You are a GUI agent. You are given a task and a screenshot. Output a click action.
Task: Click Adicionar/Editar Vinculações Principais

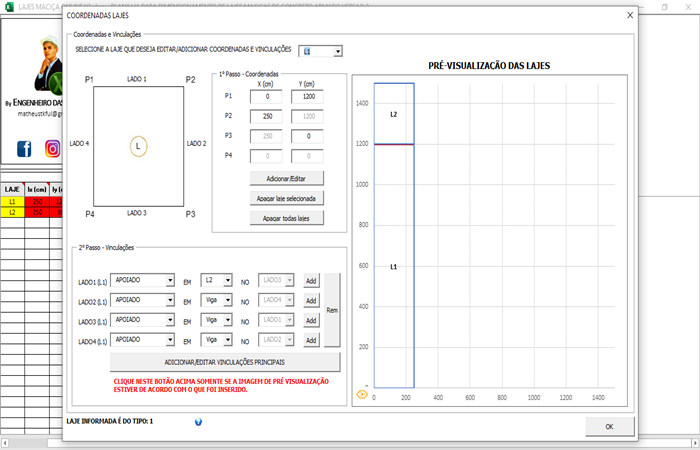tap(224, 362)
